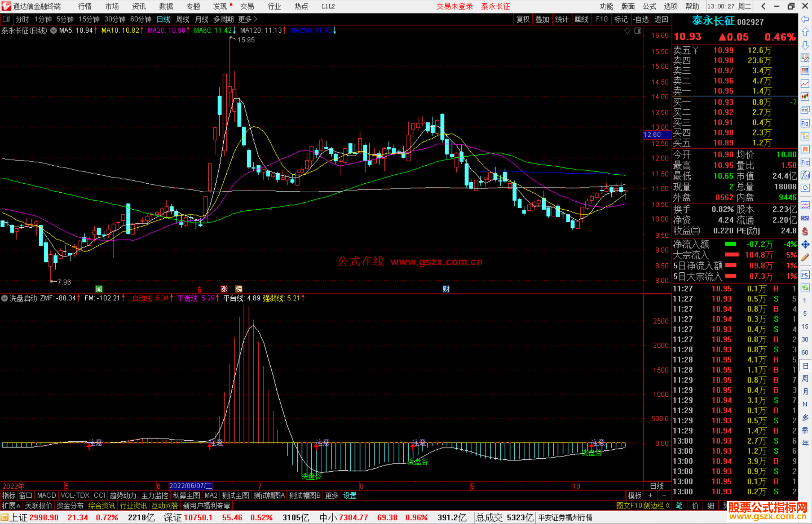812x524 pixels.
Task: Click the up arrow icon in right sidebar
Action: (x=805, y=32)
